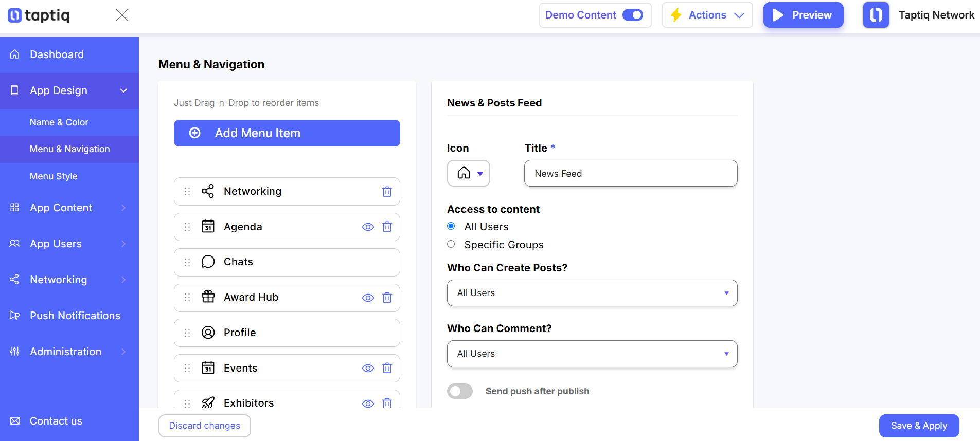Click drag handle of Chats item
980x441 pixels.
(x=187, y=262)
